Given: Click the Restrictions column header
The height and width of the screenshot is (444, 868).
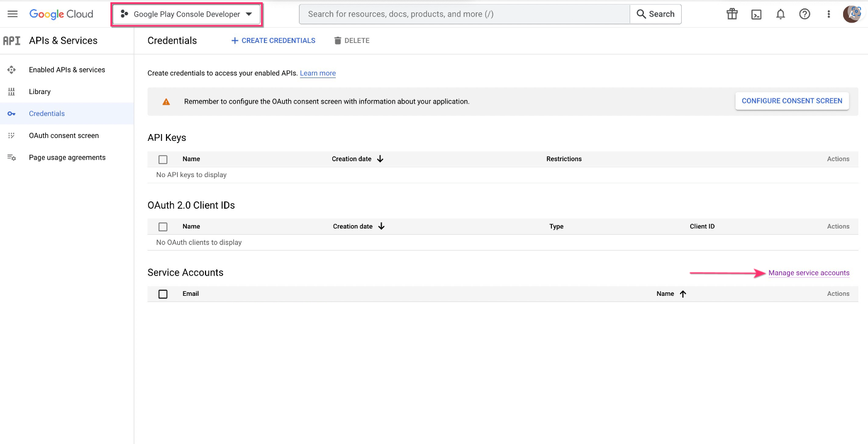Looking at the screenshot, I should tap(564, 159).
